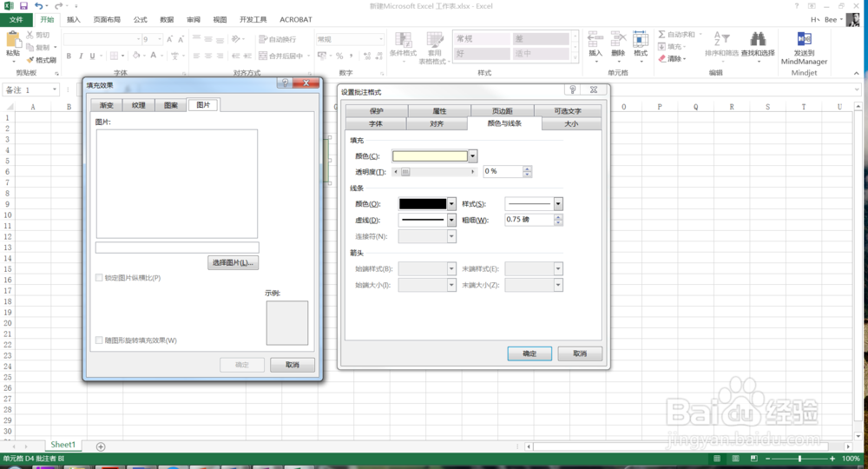Toggle Italic formatting in the ribbon
Screen dimensions: 868x469
pyautogui.click(x=81, y=56)
